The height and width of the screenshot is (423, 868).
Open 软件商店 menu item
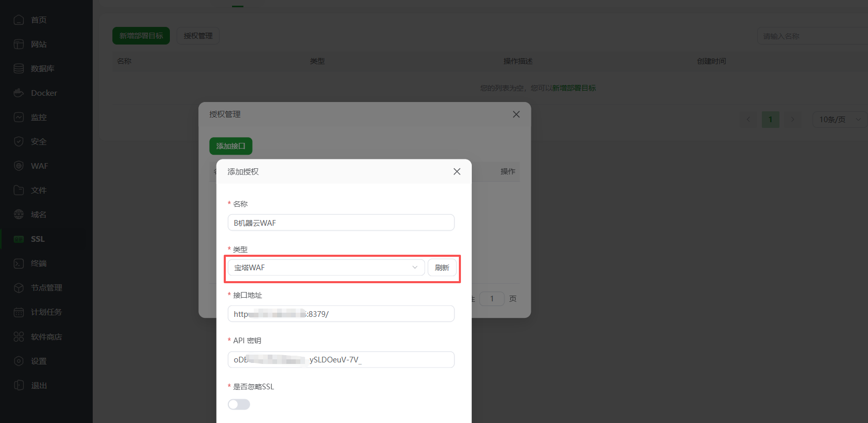(x=47, y=337)
